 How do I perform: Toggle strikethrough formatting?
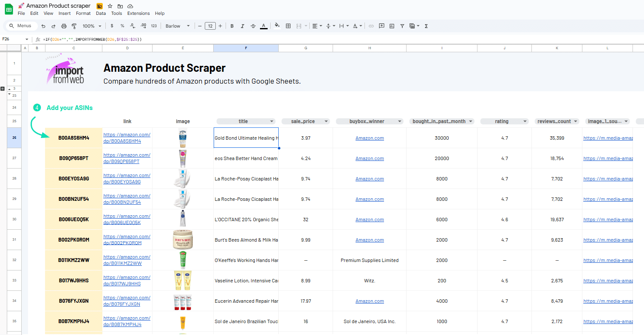(x=253, y=26)
